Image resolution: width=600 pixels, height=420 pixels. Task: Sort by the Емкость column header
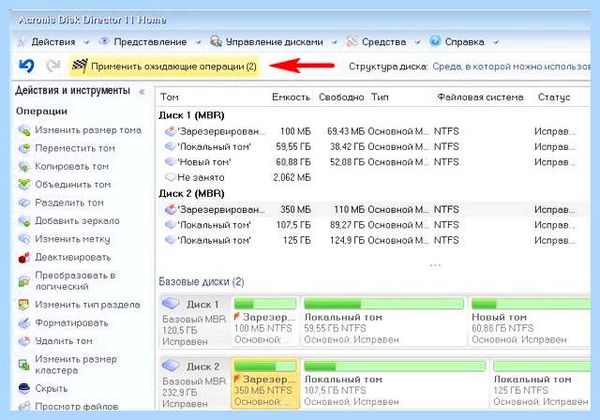291,97
